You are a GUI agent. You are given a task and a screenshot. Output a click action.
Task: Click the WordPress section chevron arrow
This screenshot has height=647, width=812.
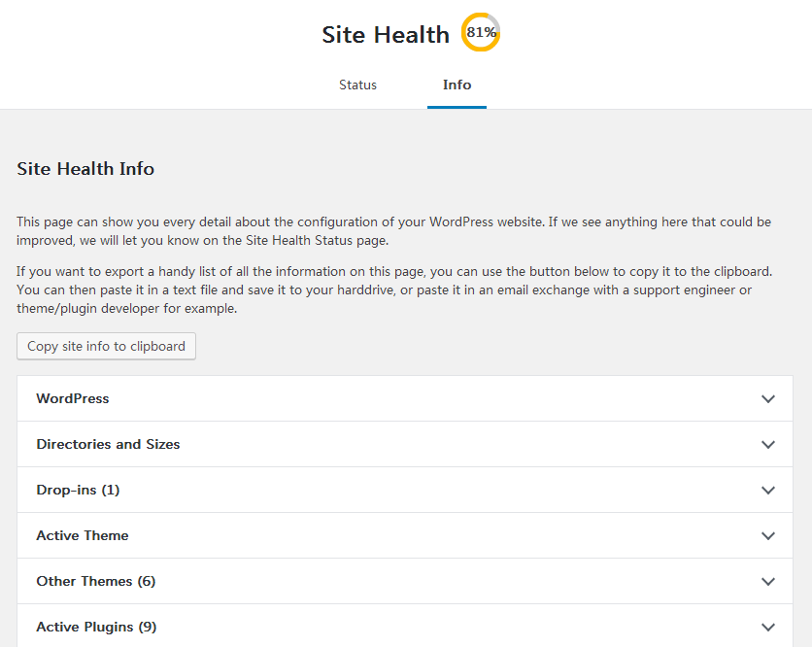(768, 399)
